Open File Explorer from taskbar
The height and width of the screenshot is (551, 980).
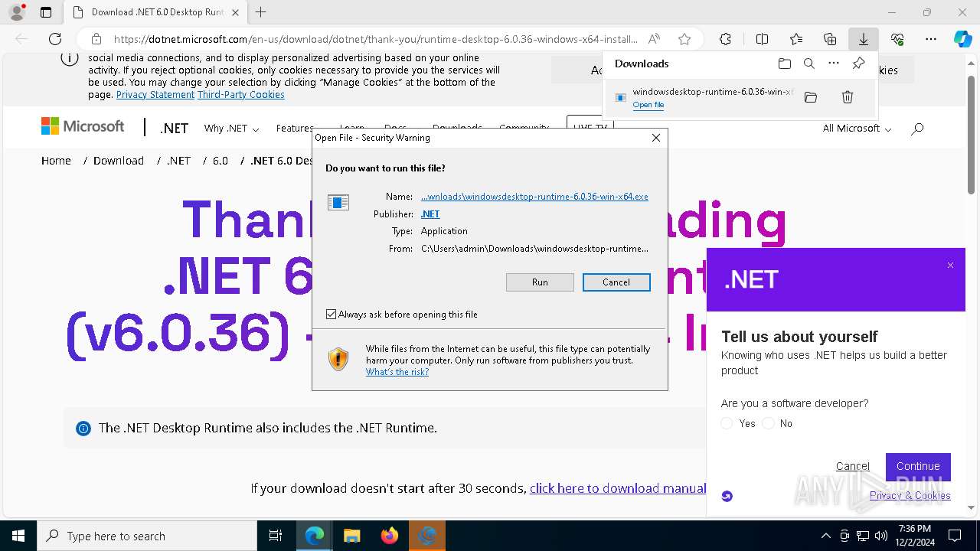coord(351,536)
